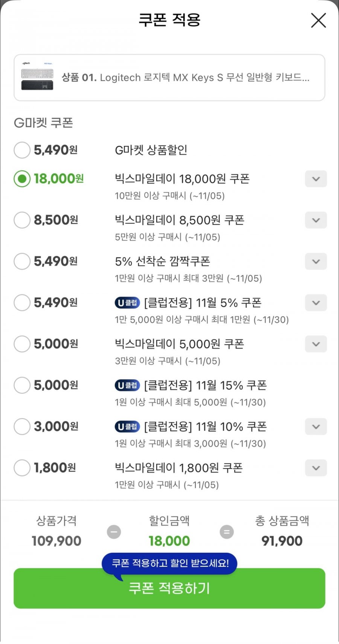Select the 5% 선착순 깜짝쿠폰 radio
Image resolution: width=339 pixels, height=644 pixels.
point(22,261)
